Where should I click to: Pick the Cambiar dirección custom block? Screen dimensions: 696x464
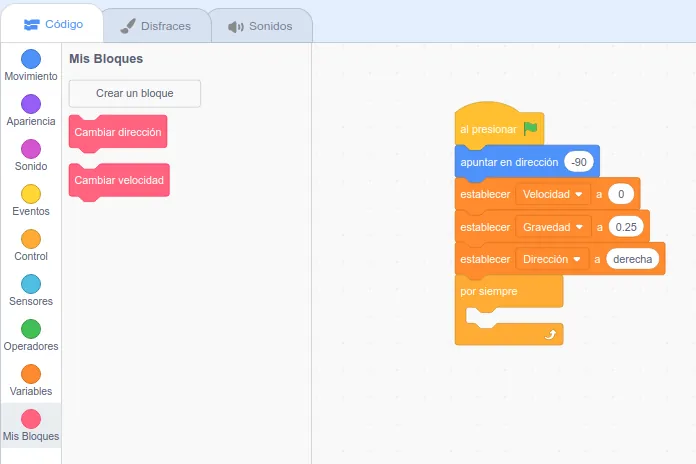118,132
